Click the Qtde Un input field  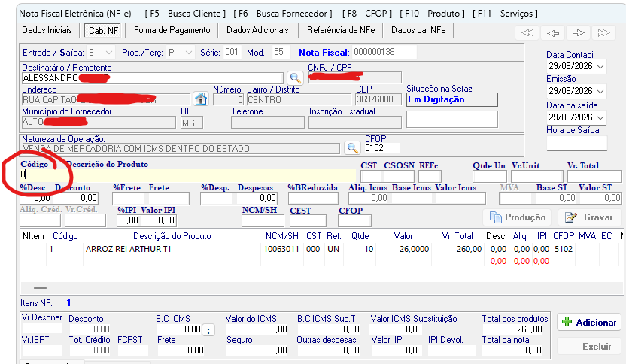click(x=490, y=176)
